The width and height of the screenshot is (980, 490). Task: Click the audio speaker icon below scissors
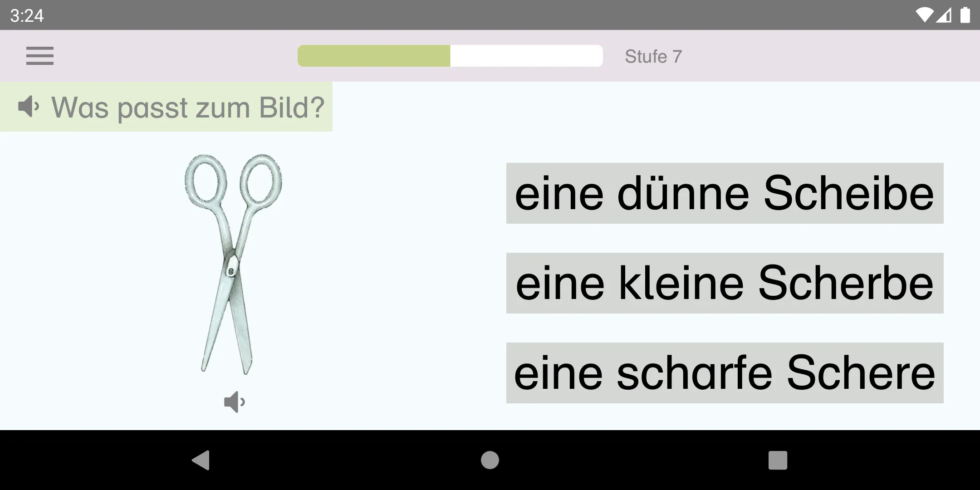(235, 402)
